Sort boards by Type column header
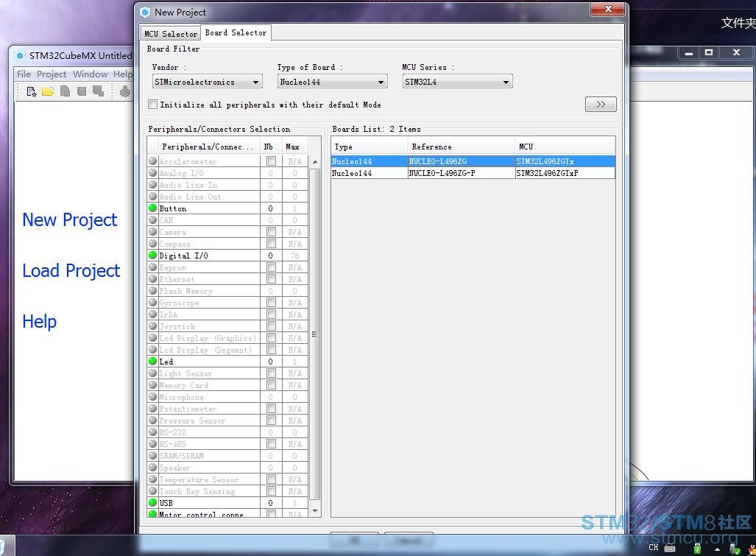The image size is (756, 556). point(370,147)
